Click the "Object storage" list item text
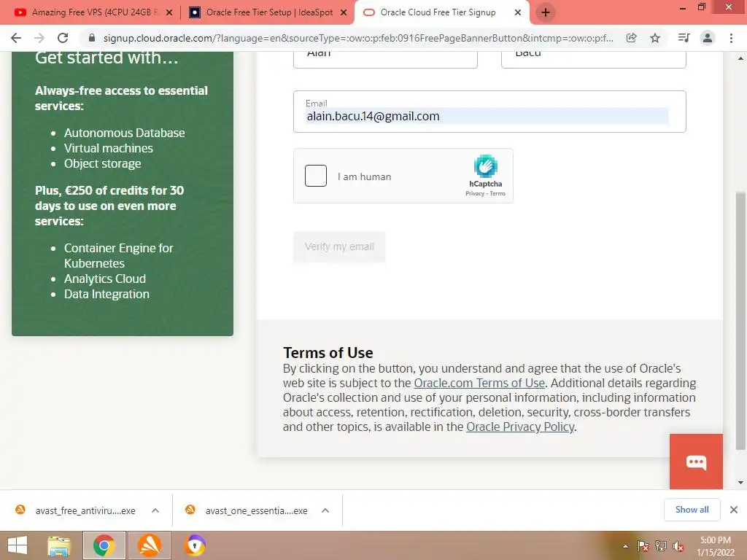Screen dimensions: 747x560 (102, 163)
